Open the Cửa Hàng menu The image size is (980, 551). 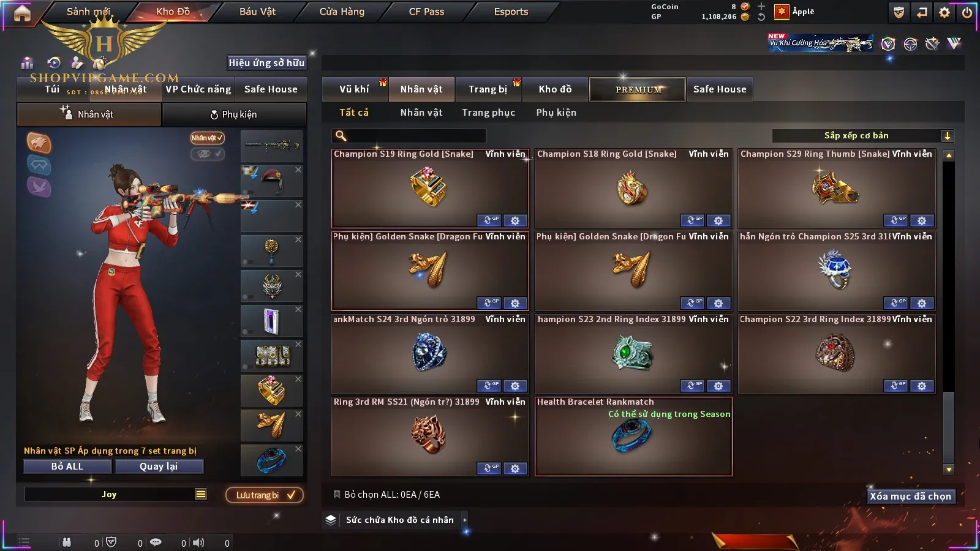coord(342,12)
